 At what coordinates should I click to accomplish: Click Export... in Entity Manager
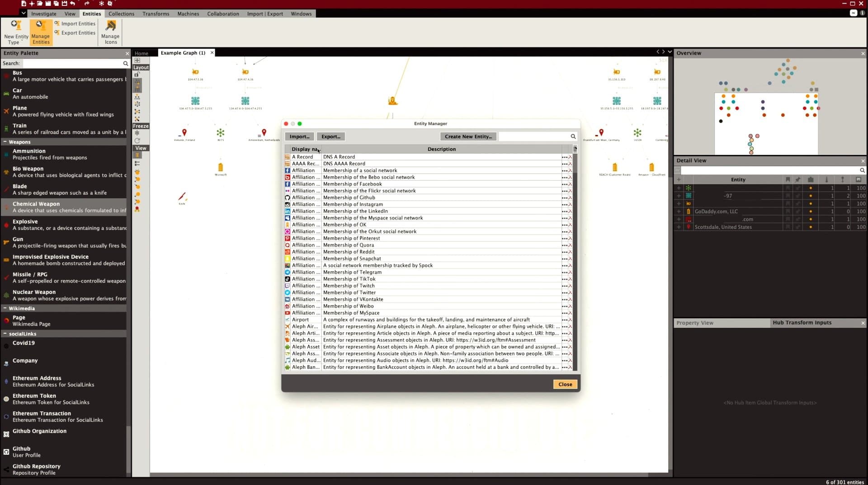(331, 137)
